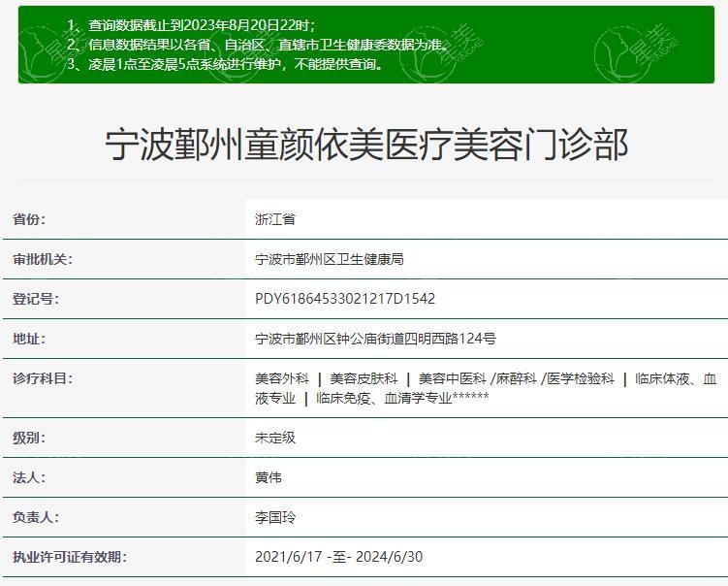Click the 负责人 label

pyautogui.click(x=36, y=517)
